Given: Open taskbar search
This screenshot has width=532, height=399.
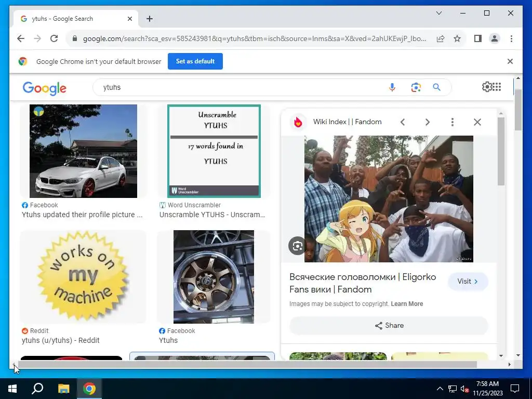Looking at the screenshot, I should [x=37, y=389].
